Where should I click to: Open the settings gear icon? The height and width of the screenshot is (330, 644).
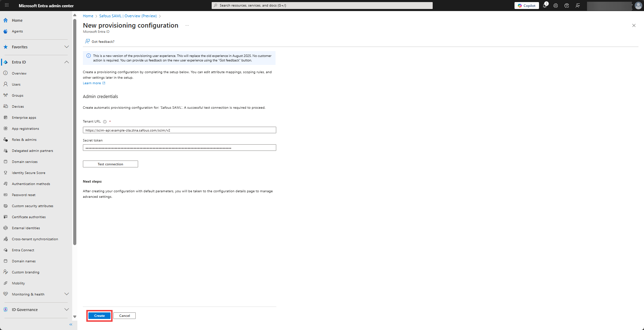556,6
